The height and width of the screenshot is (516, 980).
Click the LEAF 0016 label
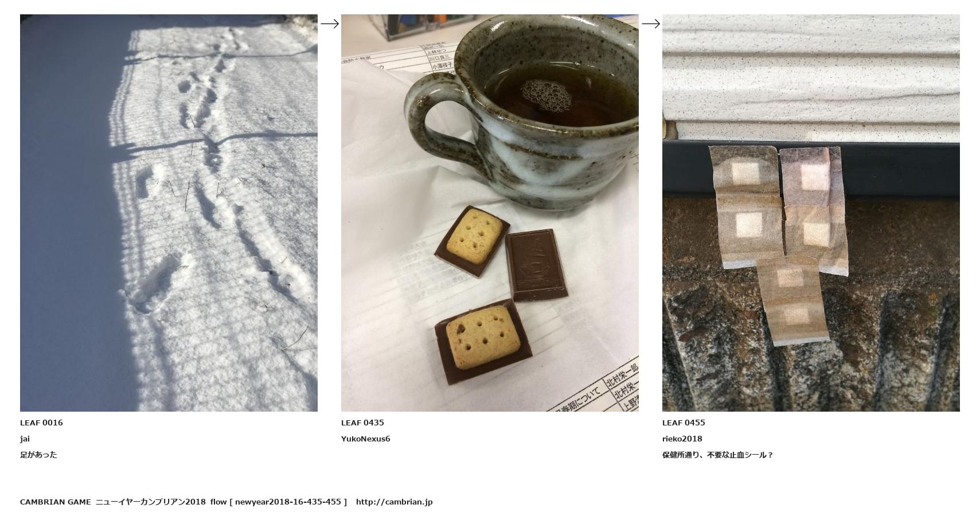[x=41, y=423]
